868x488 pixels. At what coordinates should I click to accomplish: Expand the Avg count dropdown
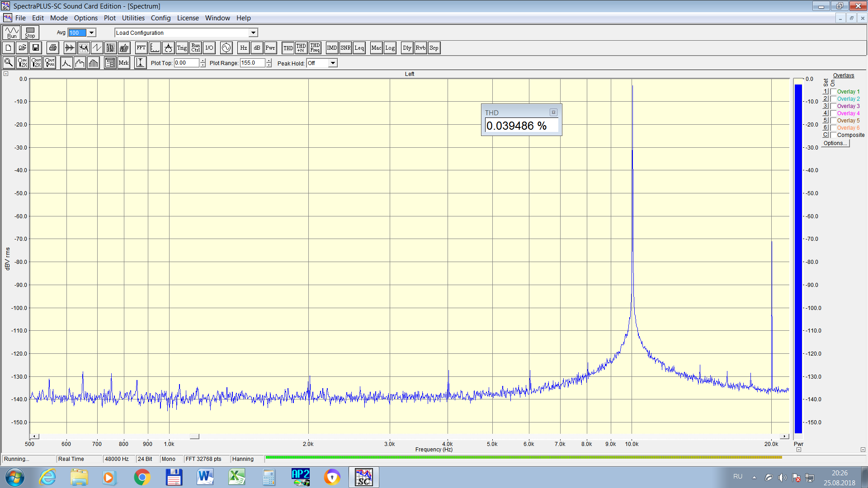pyautogui.click(x=91, y=33)
